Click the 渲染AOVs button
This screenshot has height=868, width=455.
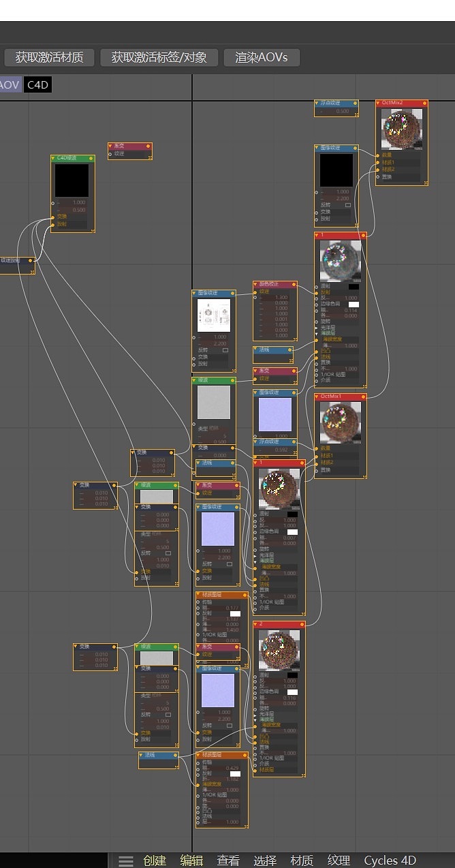point(262,57)
